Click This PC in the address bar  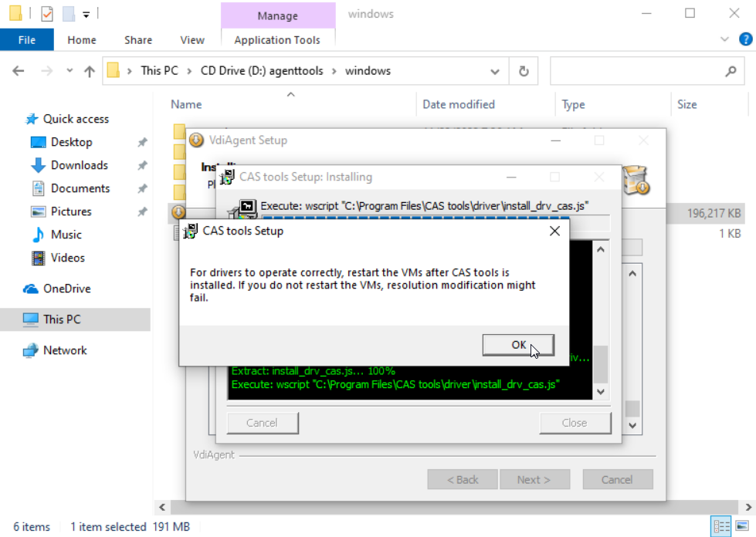click(159, 71)
